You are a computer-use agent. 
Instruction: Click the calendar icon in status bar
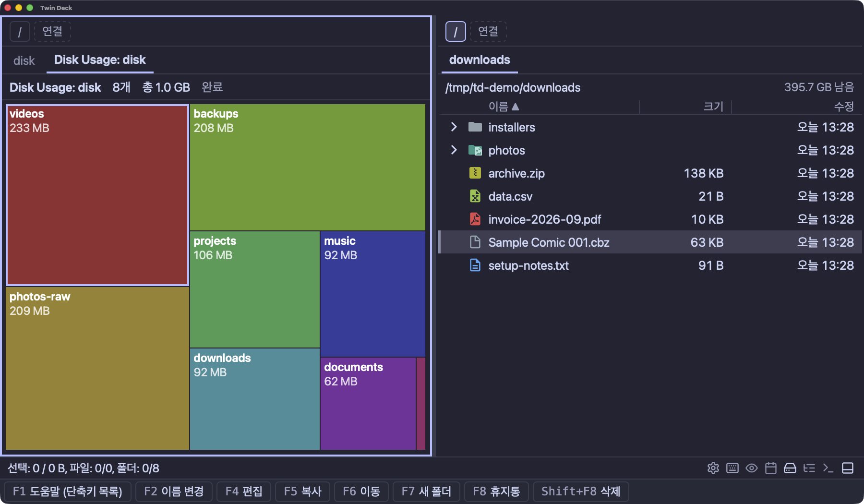point(771,468)
